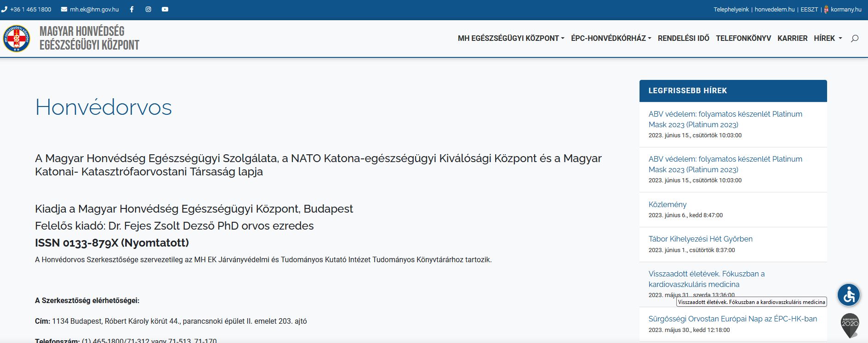868x343 pixels.
Task: Open the Közlemény news link
Action: 668,204
